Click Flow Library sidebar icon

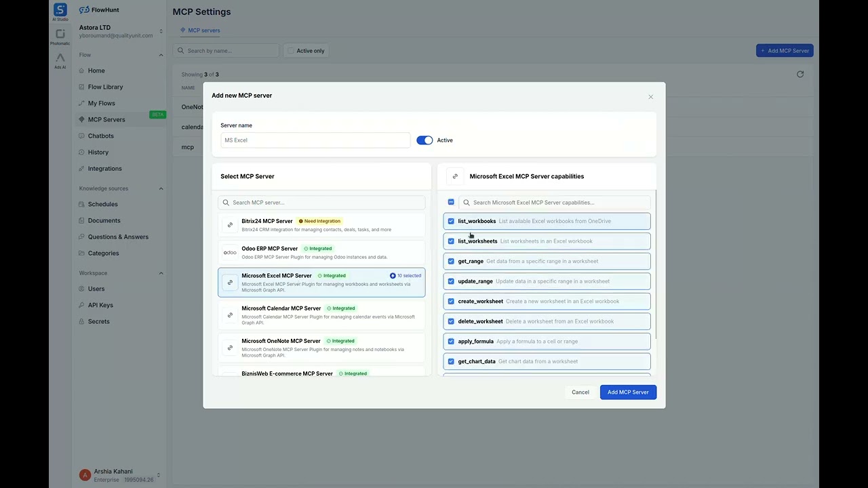[82, 87]
